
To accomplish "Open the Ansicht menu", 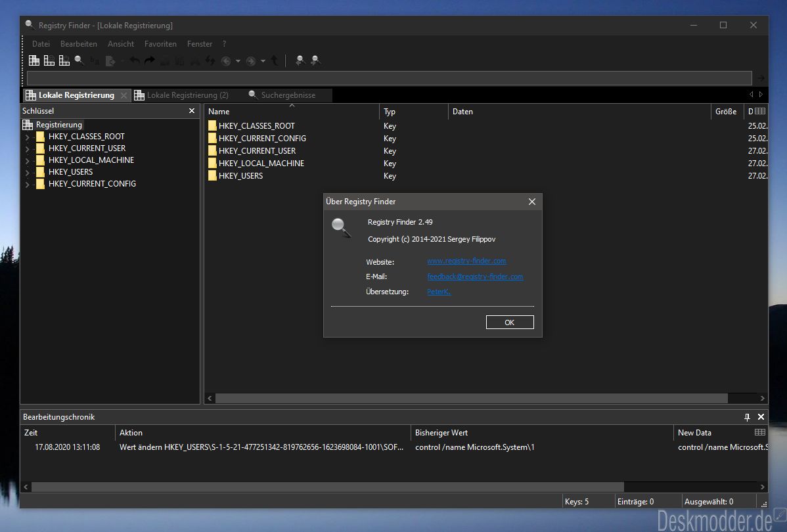I will [121, 44].
